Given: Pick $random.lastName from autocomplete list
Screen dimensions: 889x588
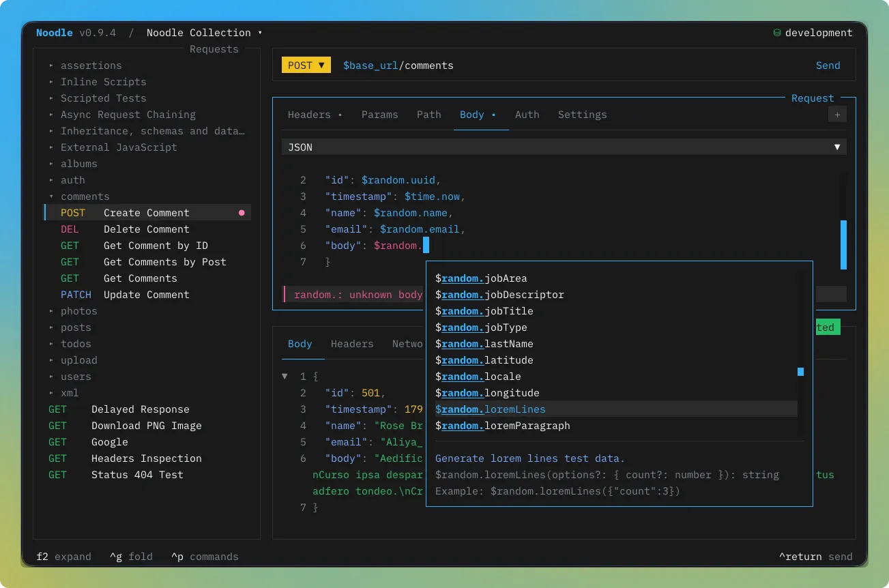Looking at the screenshot, I should point(616,344).
